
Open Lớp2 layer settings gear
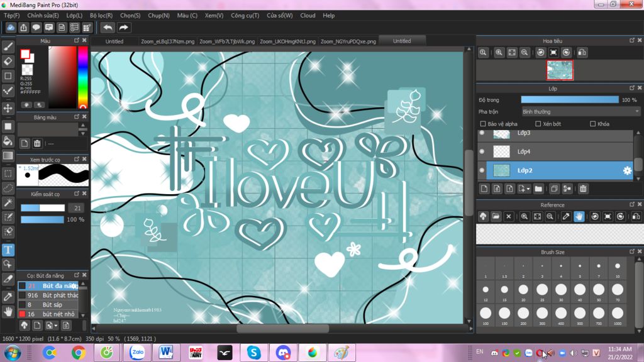click(627, 170)
